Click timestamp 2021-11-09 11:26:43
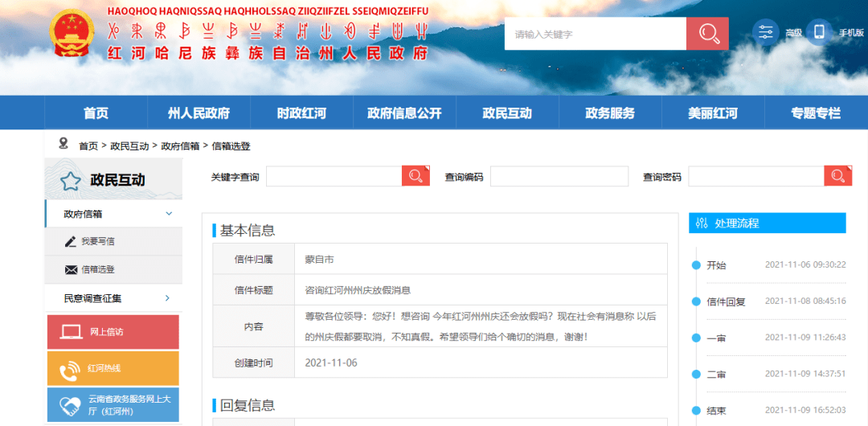The image size is (868, 426). pyautogui.click(x=805, y=338)
